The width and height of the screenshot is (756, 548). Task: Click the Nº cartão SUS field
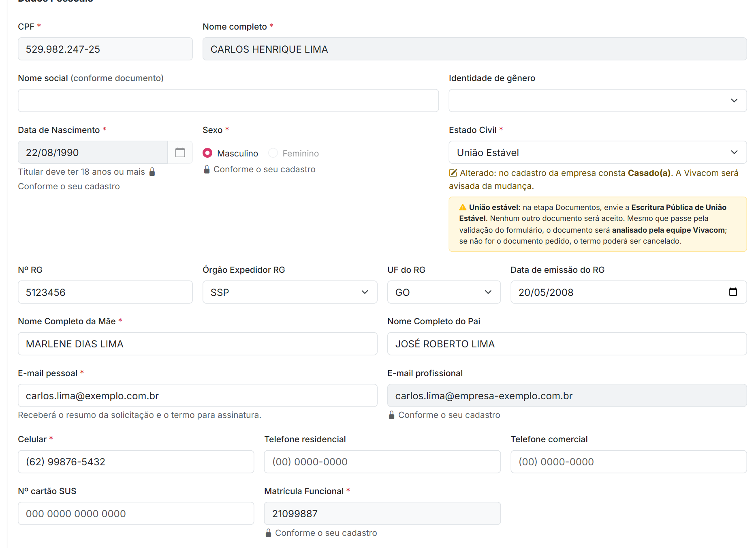[136, 514]
